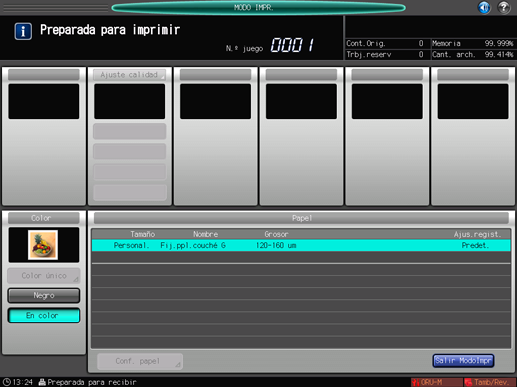Click Preparada para recibir status text
This screenshot has height=387, width=517.
(x=92, y=382)
